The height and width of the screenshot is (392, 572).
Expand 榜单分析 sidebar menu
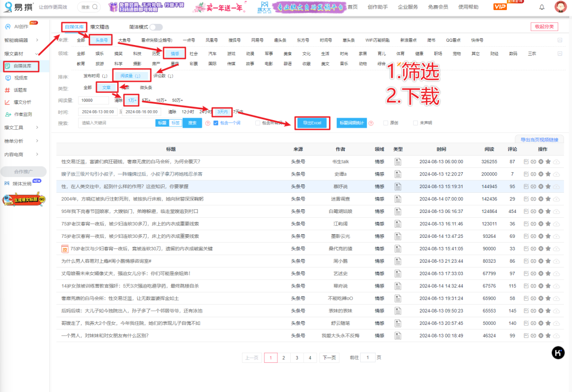21,141
